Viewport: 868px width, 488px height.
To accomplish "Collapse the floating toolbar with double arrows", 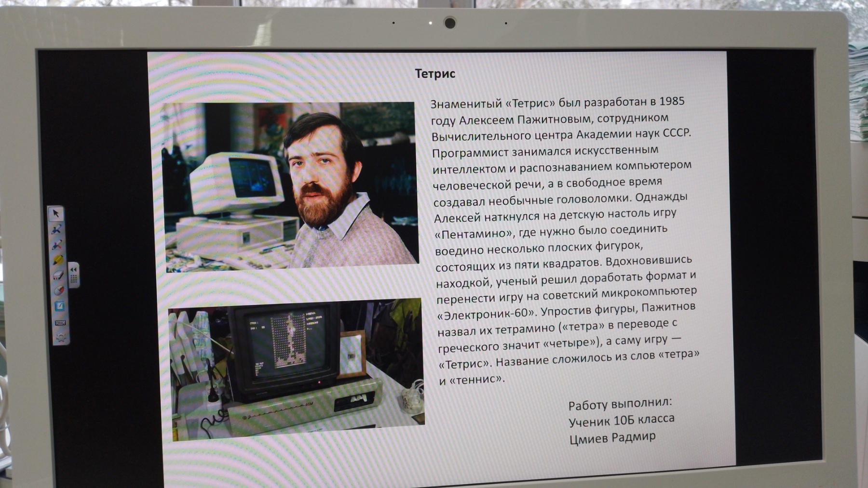I will [x=73, y=270].
